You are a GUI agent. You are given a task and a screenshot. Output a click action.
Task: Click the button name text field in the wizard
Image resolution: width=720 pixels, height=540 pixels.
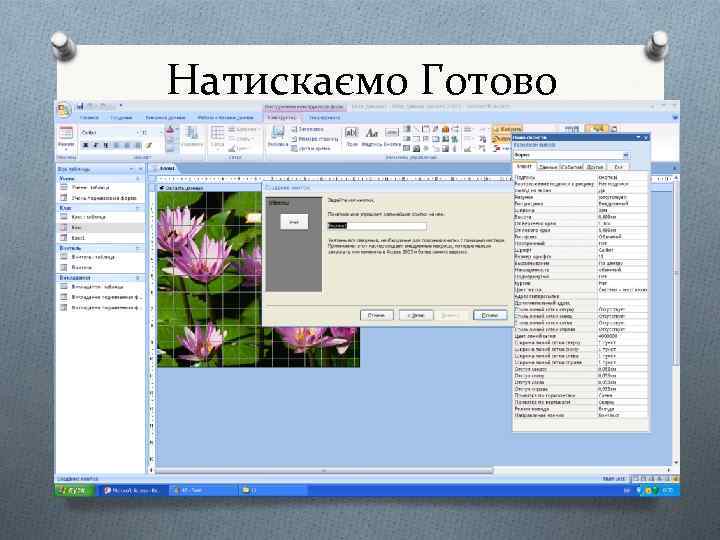tap(377, 226)
